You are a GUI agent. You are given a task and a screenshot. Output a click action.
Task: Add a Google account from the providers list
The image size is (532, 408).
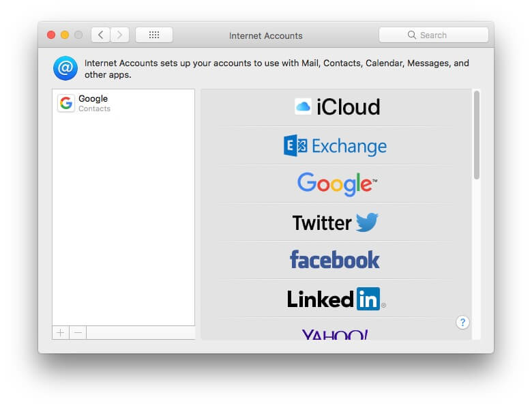coord(336,184)
